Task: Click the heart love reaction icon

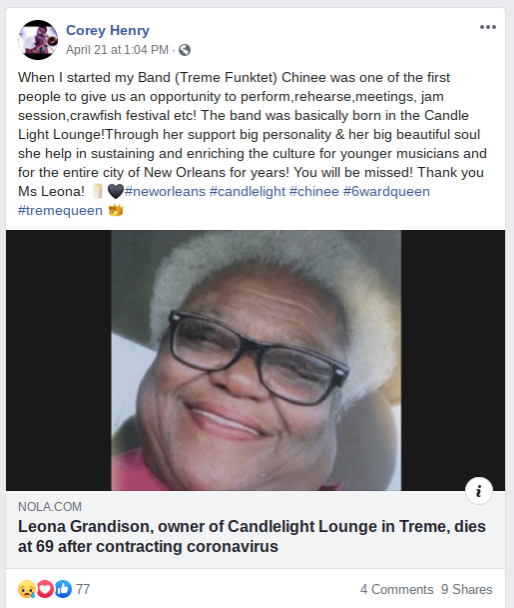Action: tap(45, 589)
